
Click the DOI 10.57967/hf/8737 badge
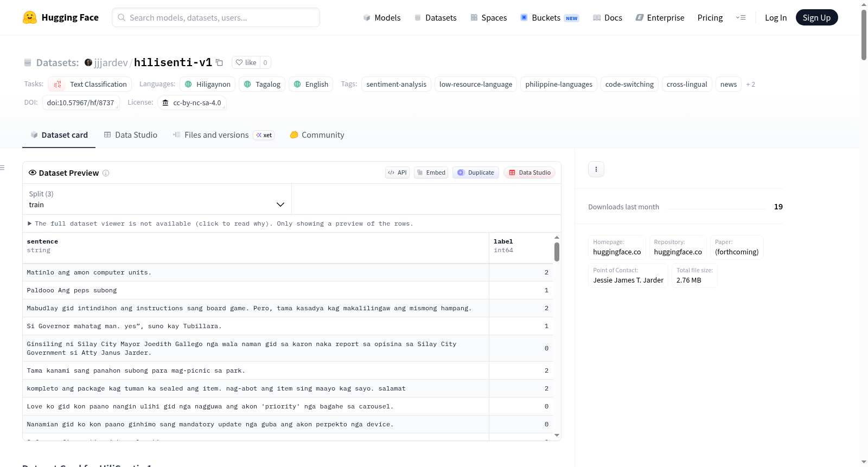click(81, 103)
